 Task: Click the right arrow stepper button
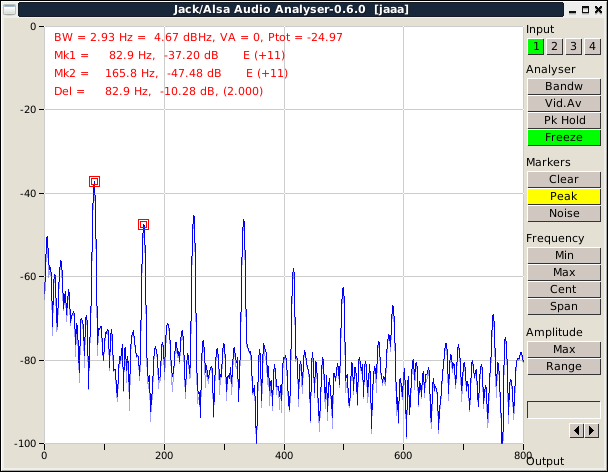click(x=590, y=430)
